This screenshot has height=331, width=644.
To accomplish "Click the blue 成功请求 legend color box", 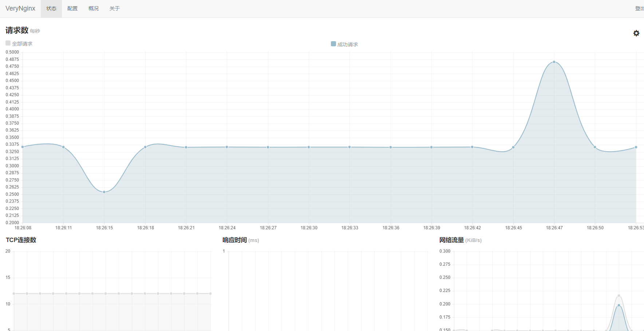I will click(333, 44).
